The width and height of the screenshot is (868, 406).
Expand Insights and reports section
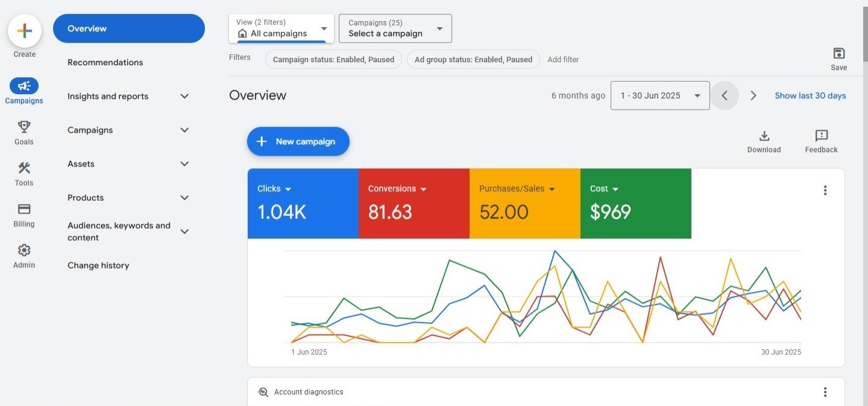click(x=184, y=97)
